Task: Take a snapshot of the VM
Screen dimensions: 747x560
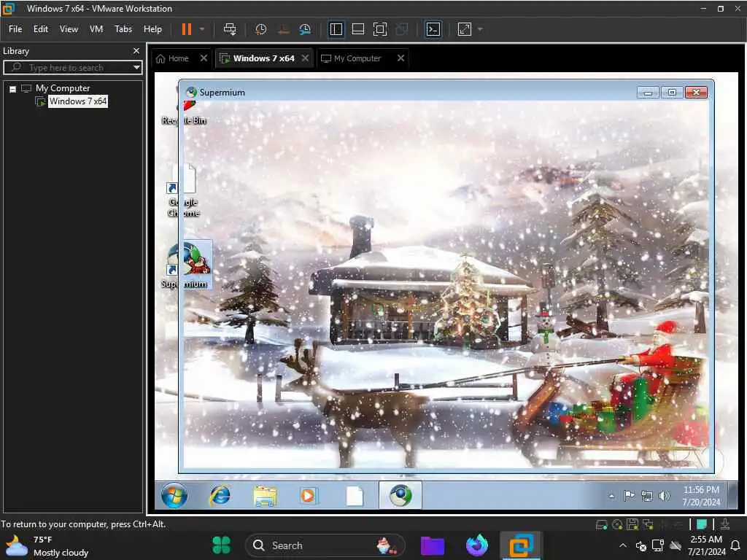Action: [260, 29]
